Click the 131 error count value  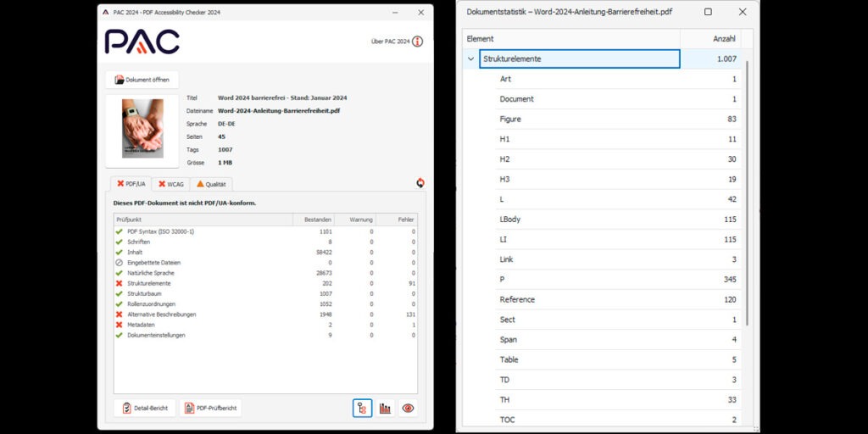click(x=410, y=314)
